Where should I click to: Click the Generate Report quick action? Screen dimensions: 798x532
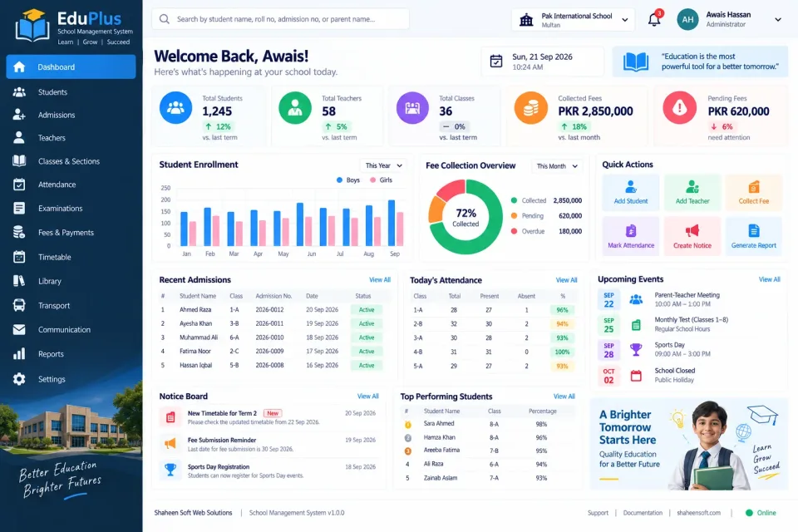point(754,237)
